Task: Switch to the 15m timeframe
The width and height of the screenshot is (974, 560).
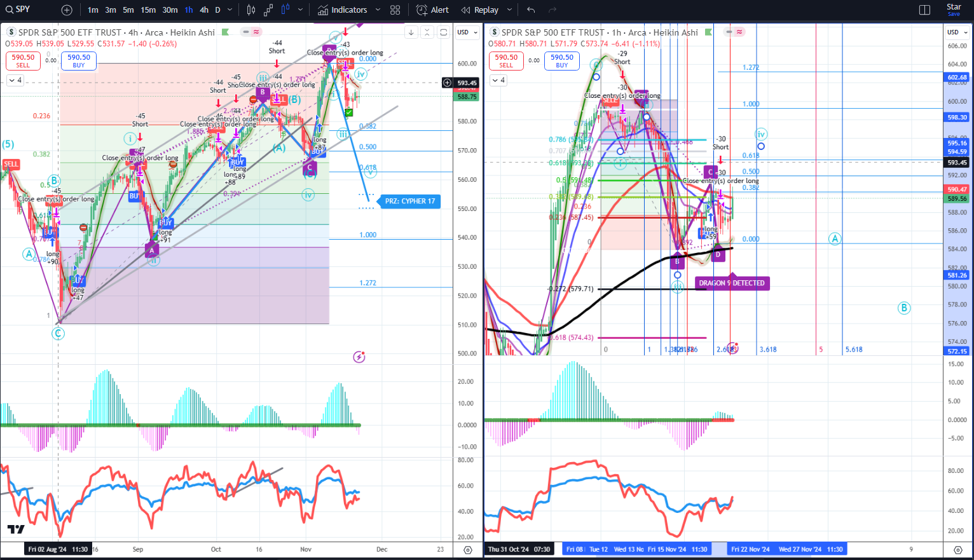Action: click(148, 10)
